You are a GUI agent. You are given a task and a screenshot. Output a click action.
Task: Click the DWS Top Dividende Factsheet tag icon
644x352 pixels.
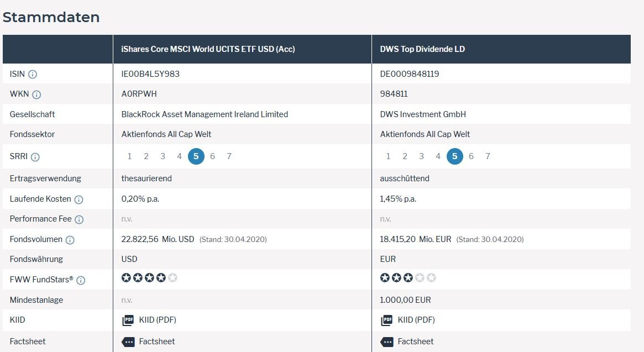(386, 342)
